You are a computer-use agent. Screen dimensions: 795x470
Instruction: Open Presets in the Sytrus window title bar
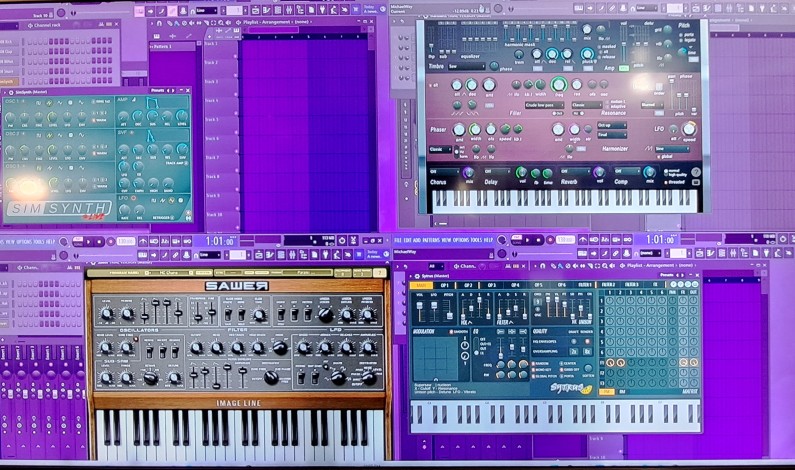(666, 275)
